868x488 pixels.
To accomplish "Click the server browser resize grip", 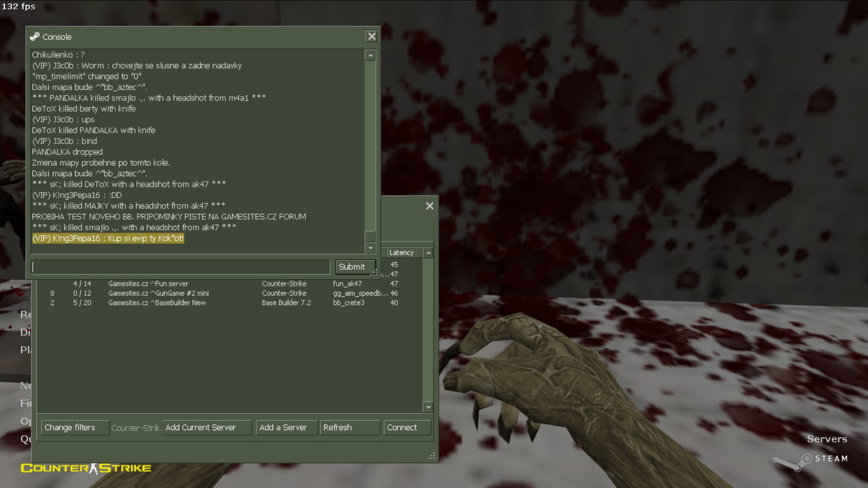I will (431, 456).
